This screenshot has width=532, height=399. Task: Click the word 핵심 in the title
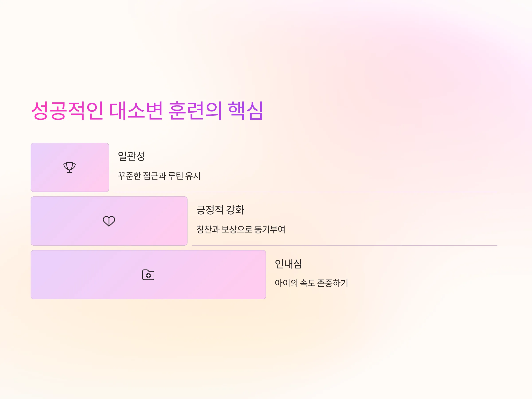[245, 111]
